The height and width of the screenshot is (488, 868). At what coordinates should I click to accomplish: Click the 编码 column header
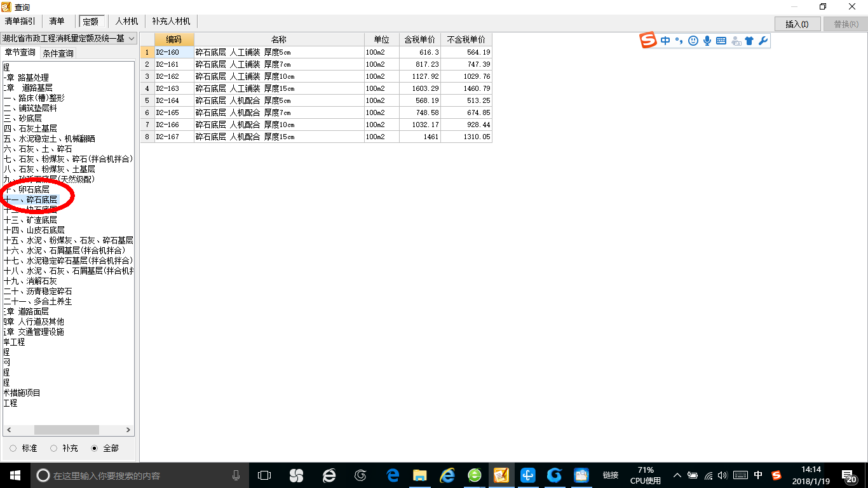[x=174, y=39]
